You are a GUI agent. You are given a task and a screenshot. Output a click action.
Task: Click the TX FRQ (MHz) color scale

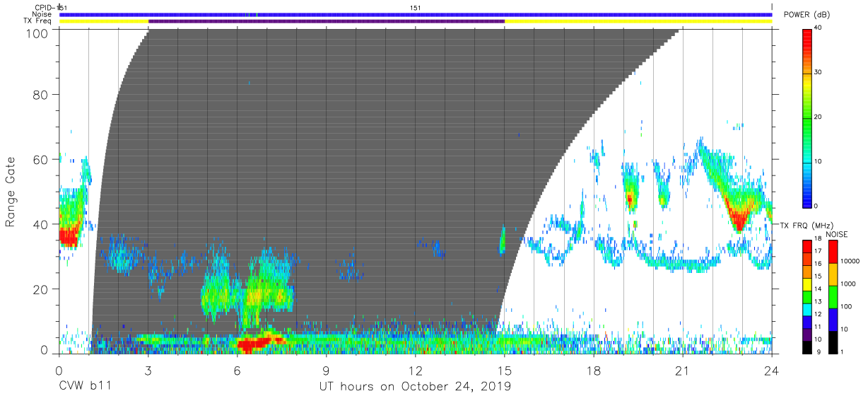pyautogui.click(x=807, y=296)
